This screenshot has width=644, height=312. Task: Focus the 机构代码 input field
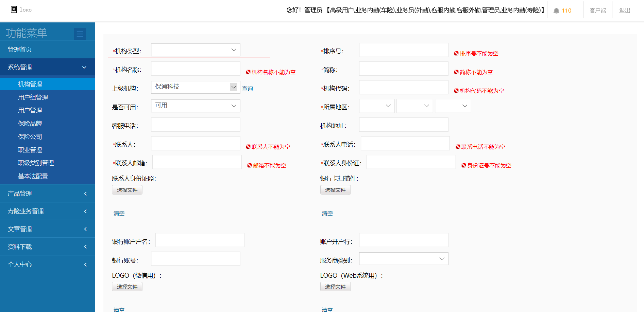tap(404, 87)
